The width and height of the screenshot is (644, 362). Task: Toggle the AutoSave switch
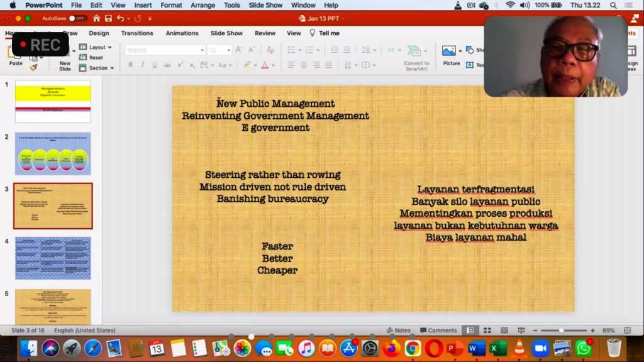pyautogui.click(x=77, y=19)
